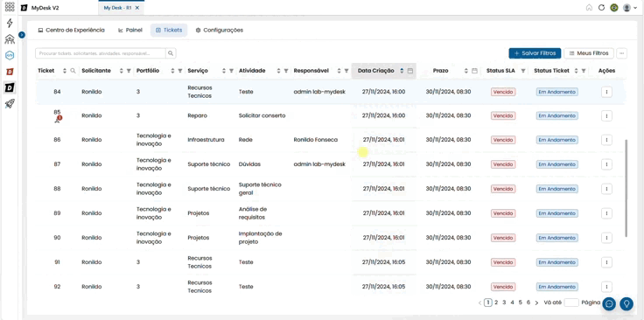The width and height of the screenshot is (644, 320).
Task: Sort the Solicitante column
Action: [x=121, y=71]
